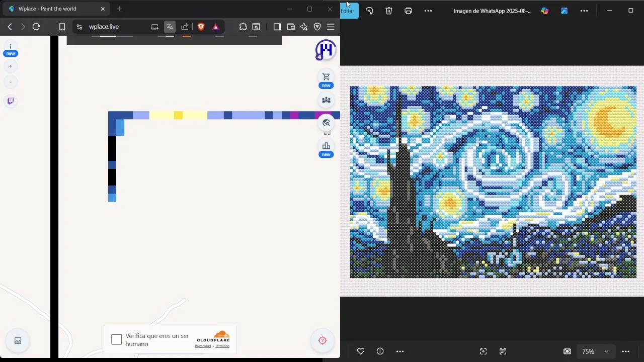Open overflow menu beside the Designer icon

pos(584,11)
